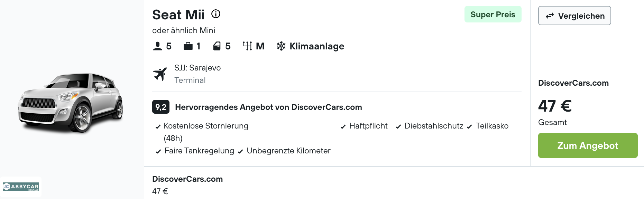Click the manual transmission gearbox icon
The image size is (644, 199).
[x=247, y=46]
